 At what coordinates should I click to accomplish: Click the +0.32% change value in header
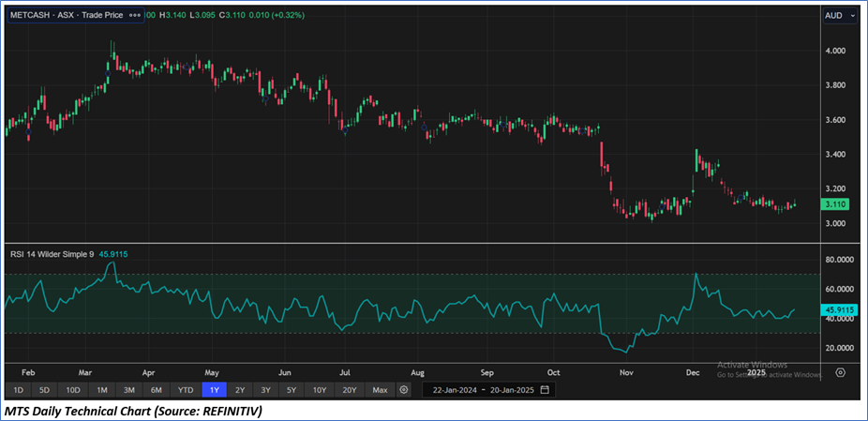tap(288, 16)
